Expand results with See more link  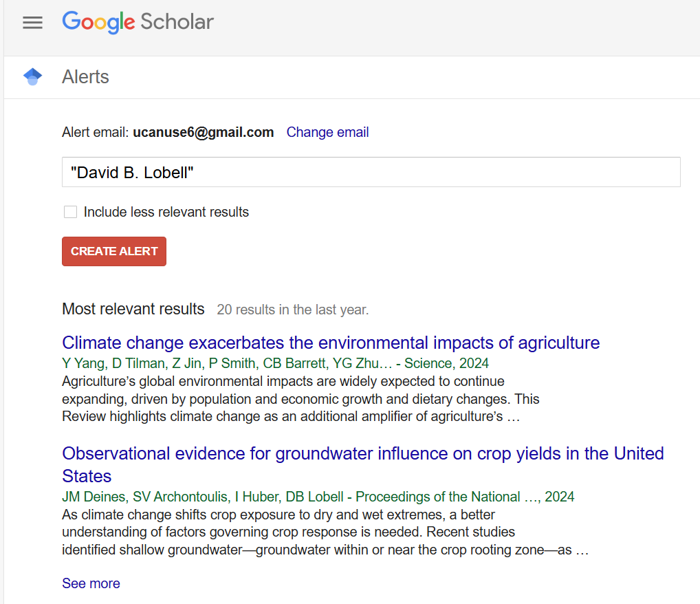coord(91,583)
